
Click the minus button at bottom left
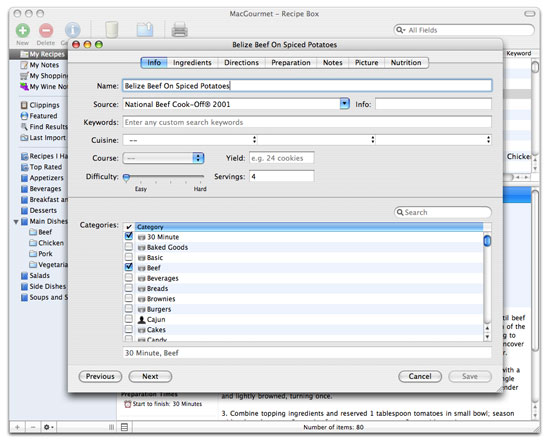coord(33,427)
